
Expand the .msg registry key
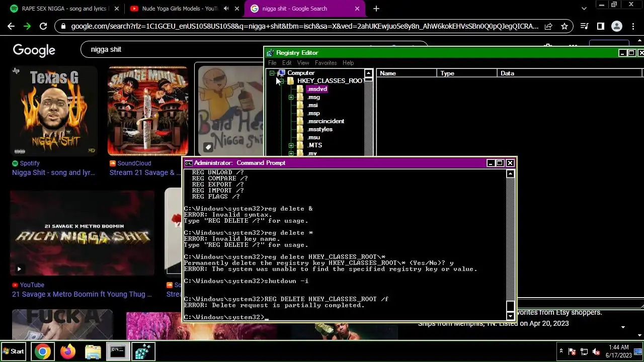click(x=291, y=97)
